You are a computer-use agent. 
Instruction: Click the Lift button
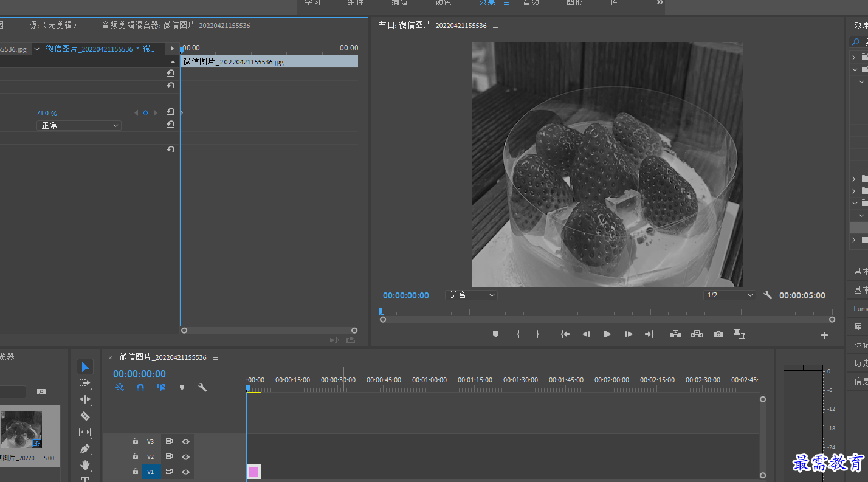coord(675,334)
